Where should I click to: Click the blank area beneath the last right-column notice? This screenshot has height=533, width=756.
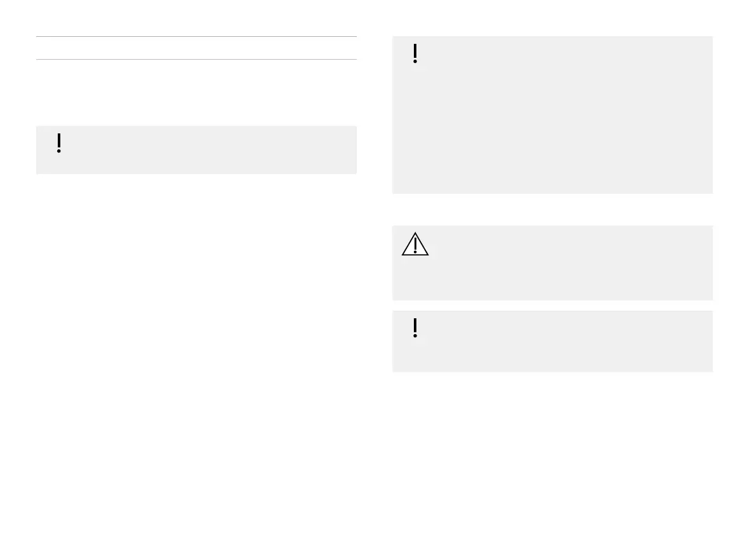(552, 445)
